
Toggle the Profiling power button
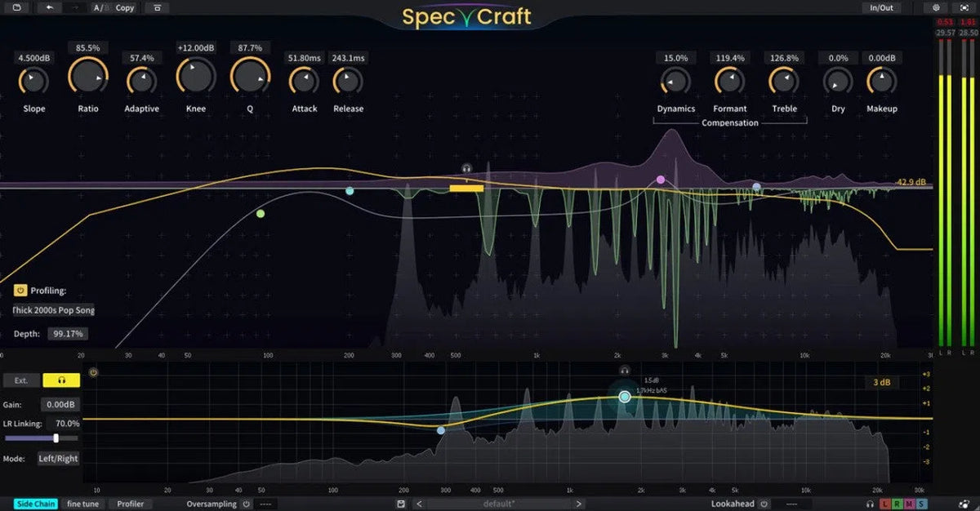pos(20,290)
